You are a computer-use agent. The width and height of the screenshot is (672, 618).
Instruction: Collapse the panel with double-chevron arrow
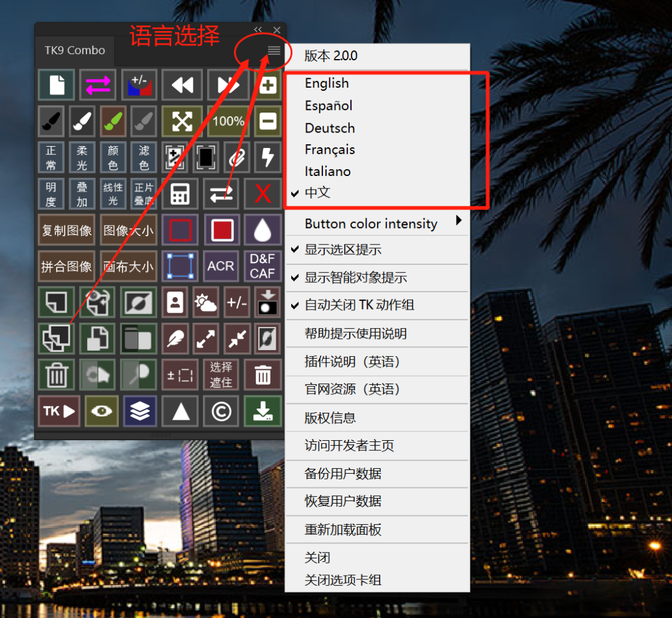(x=258, y=29)
